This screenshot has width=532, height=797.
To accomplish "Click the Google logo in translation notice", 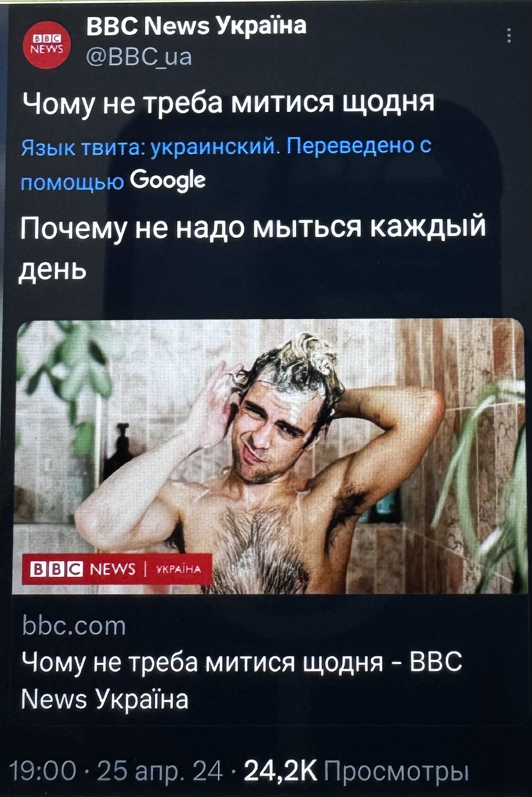I will pos(168,181).
